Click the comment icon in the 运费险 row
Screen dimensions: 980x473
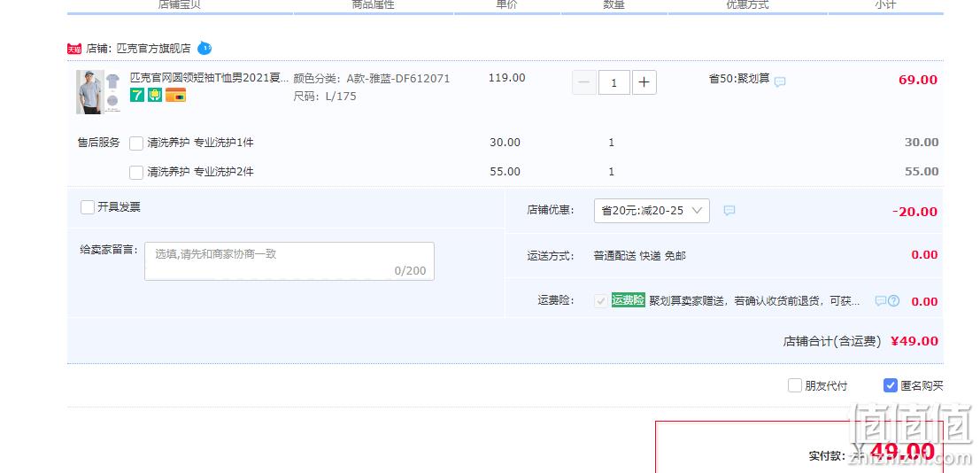coord(880,301)
